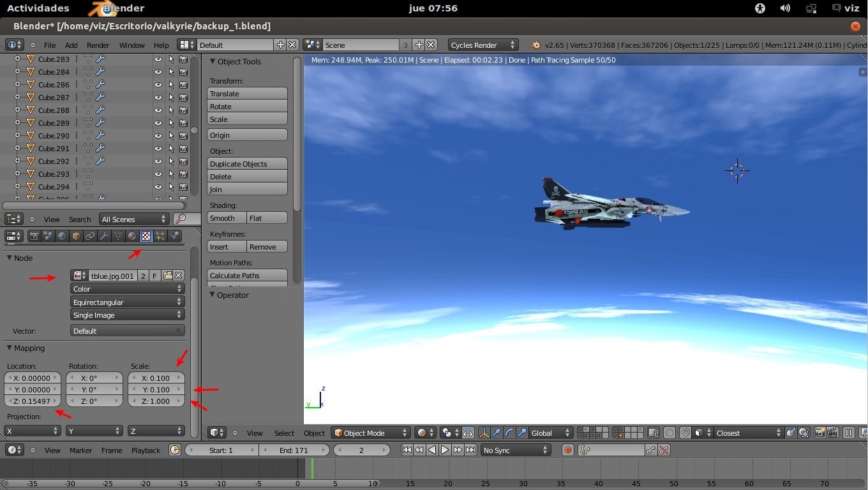Open the Material properties tab (sphere icon)
Image resolution: width=868 pixels, height=490 pixels.
click(132, 236)
